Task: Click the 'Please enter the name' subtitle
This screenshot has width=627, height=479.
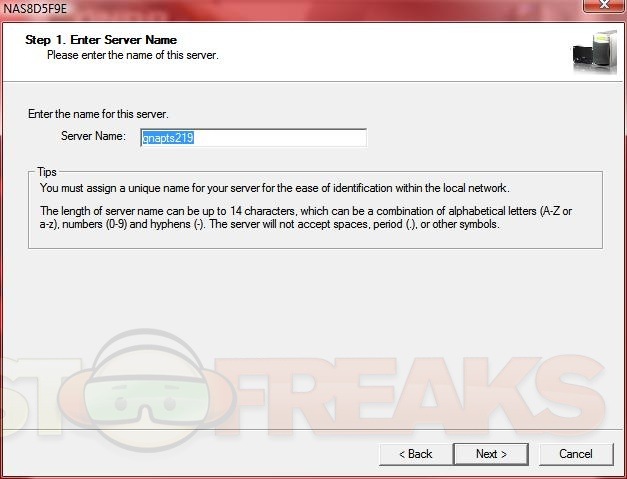Action: coord(133,55)
